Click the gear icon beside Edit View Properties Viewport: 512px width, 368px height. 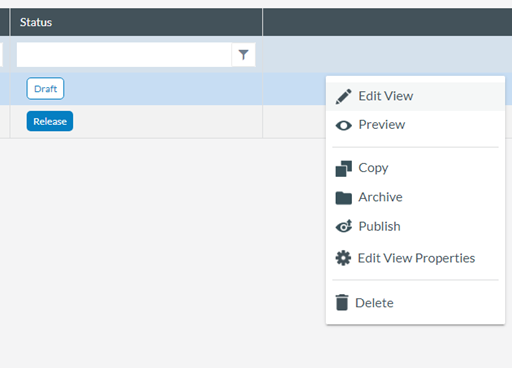pyautogui.click(x=343, y=258)
